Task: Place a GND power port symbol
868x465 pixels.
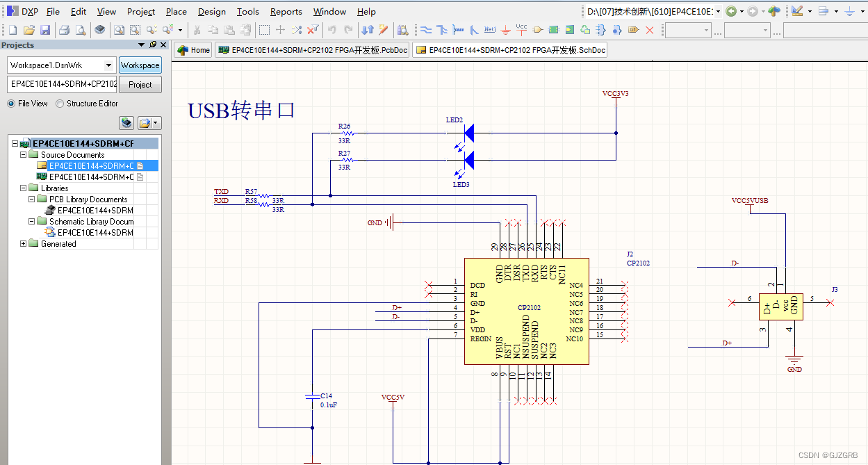Action: coord(506,30)
